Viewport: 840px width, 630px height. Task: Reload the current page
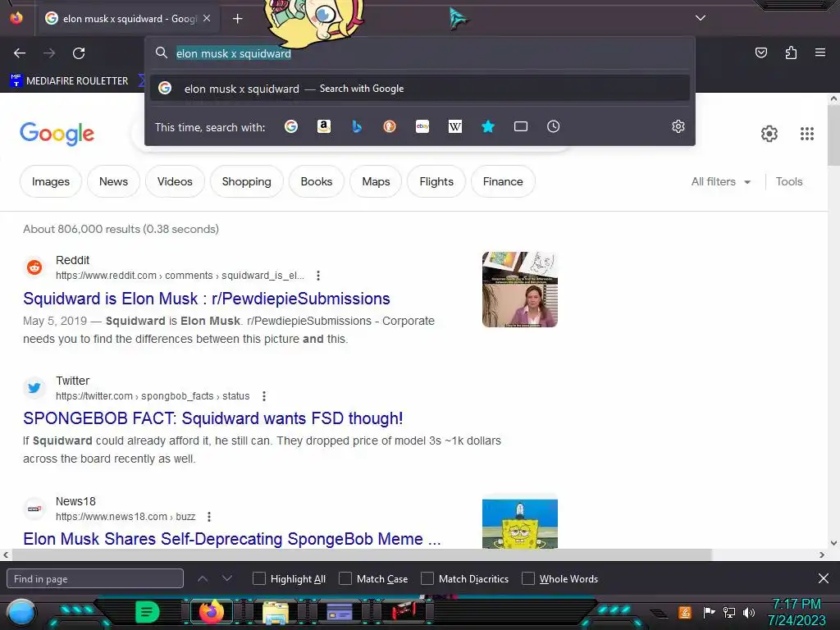coord(79,53)
